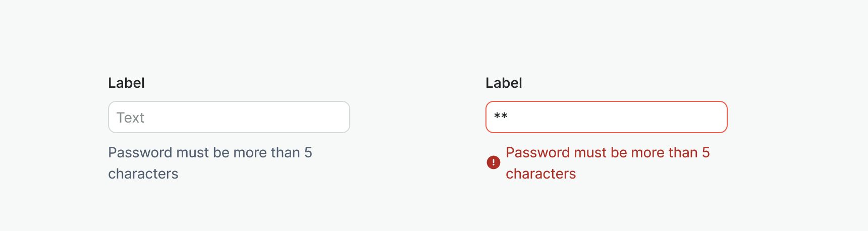Activate the default-state text input box

coord(229,118)
